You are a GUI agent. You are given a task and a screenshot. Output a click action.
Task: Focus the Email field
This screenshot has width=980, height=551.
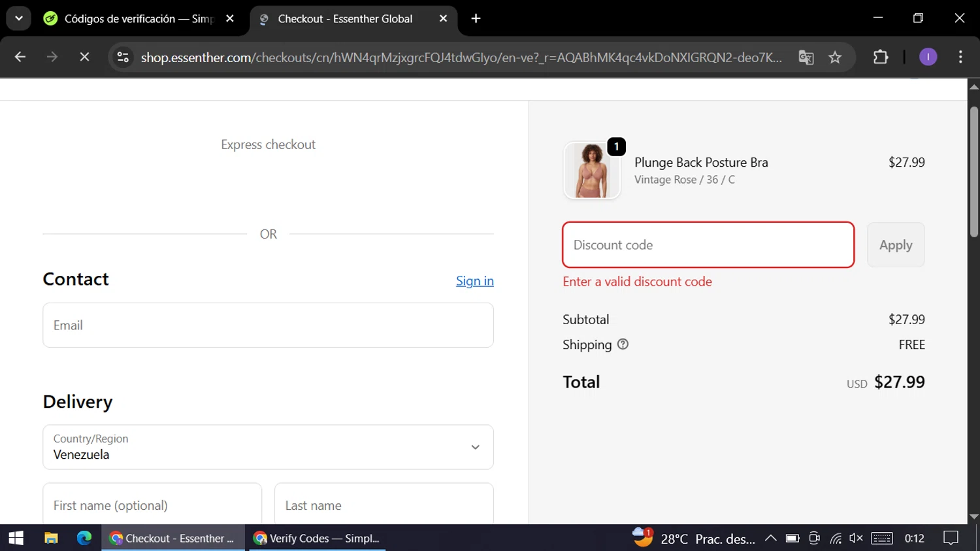pos(268,325)
